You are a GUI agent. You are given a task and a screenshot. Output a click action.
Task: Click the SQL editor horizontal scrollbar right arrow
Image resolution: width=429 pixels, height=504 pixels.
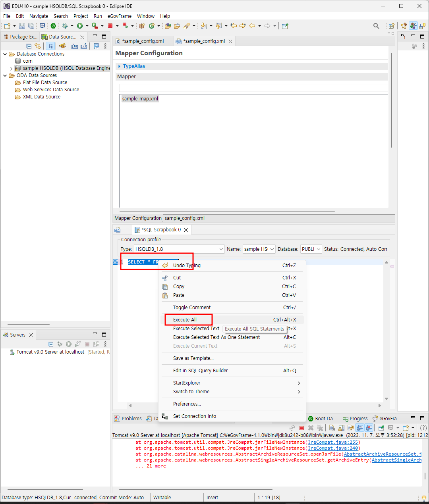pos(380,406)
